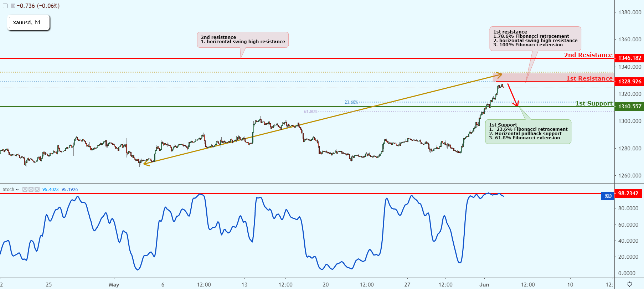Image resolution: width=644 pixels, height=289 pixels.
Task: Click the 25 date on time axis
Action: tap(48, 284)
